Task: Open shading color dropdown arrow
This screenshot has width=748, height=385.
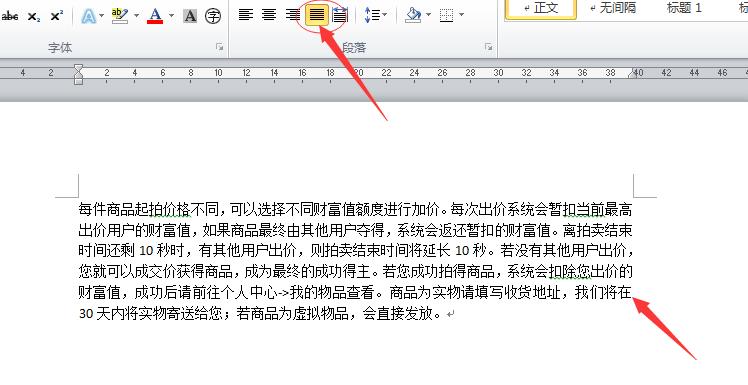Action: [428, 15]
